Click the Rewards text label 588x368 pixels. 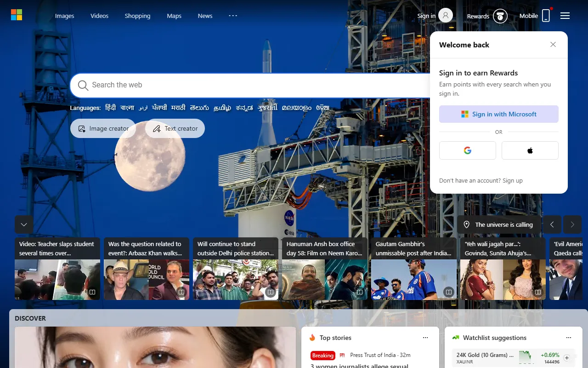pyautogui.click(x=478, y=16)
